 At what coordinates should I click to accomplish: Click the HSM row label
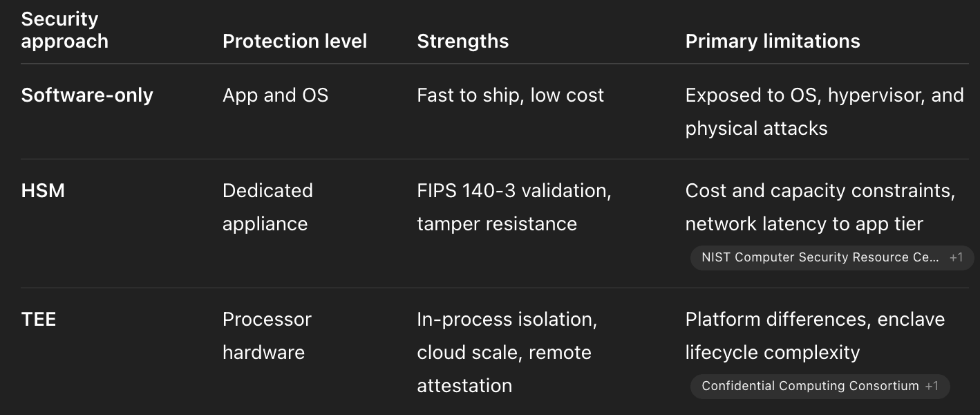43,191
